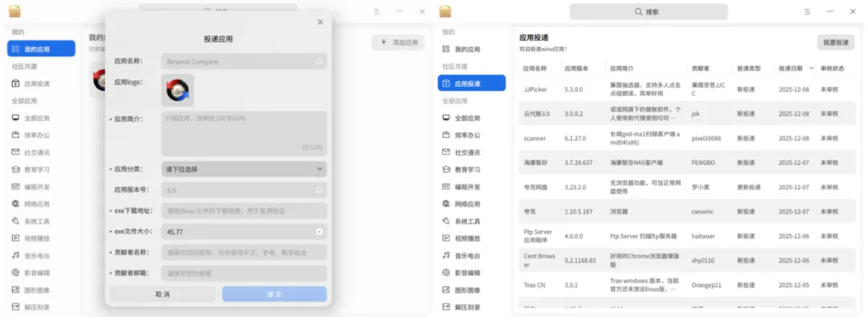Select the Ftp Server 应用程序 row
Image resolution: width=868 pixels, height=317 pixels.
tap(686, 236)
